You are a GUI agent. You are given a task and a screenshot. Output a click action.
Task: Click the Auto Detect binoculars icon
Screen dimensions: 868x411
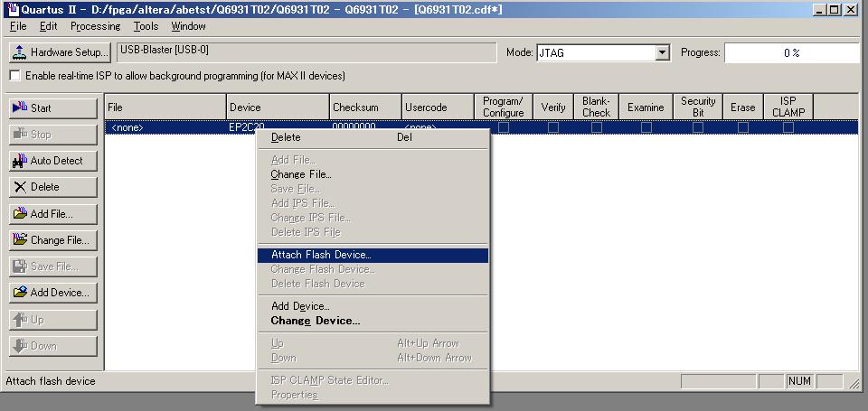pyautogui.click(x=19, y=161)
